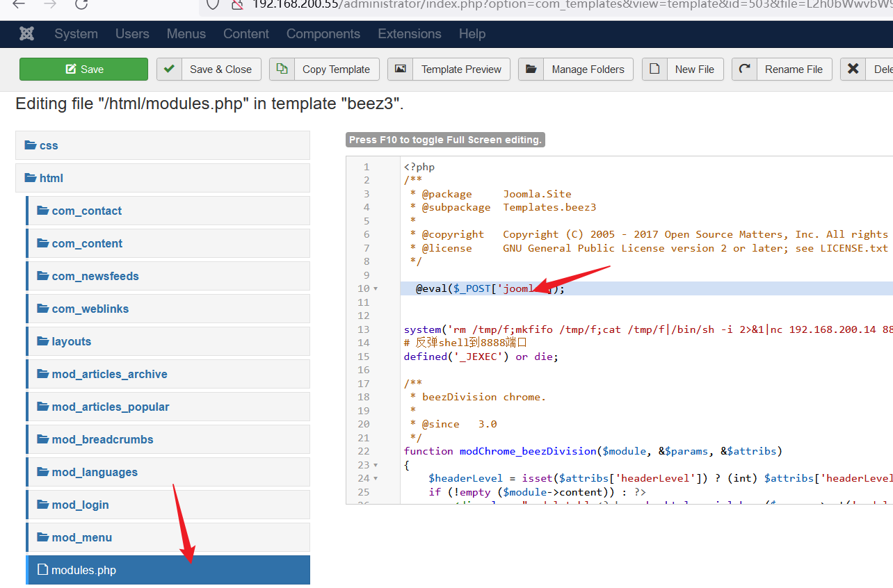Click the folder icon beside css
This screenshot has width=893, height=588.
[31, 145]
